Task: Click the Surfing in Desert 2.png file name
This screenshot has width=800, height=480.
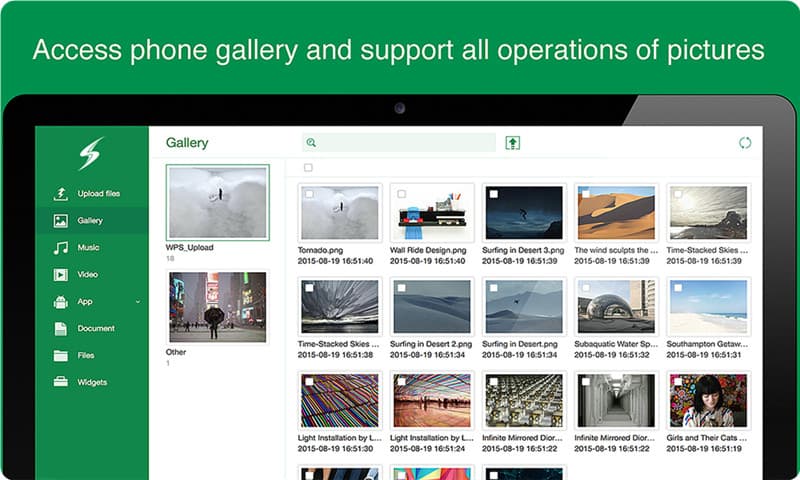Action: [x=431, y=344]
